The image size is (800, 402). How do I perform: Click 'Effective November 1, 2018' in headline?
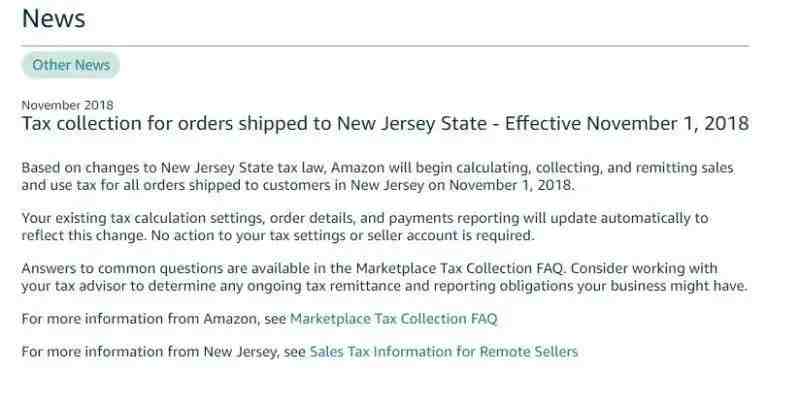click(627, 123)
